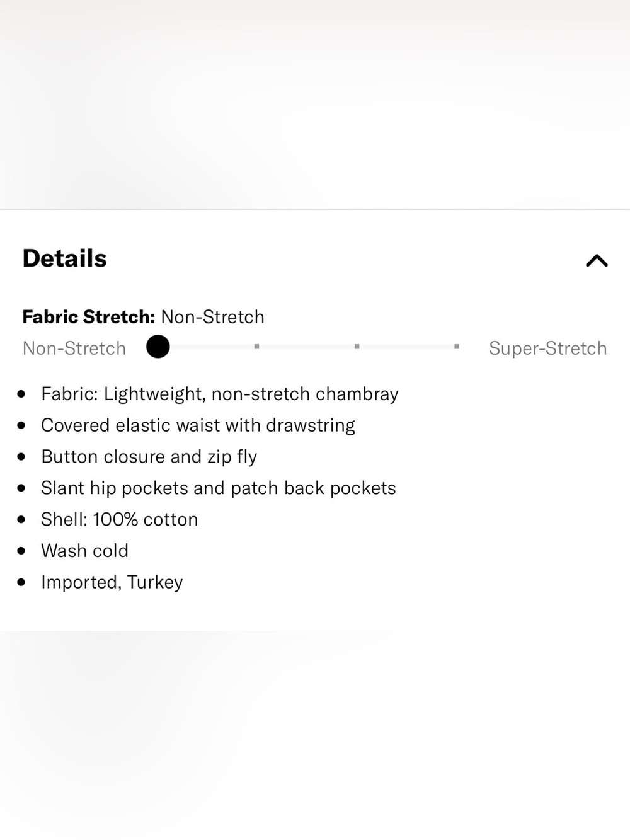Click the lightweight non-stretch chambray line
Viewport: 630px width, 840px height.
pos(220,394)
